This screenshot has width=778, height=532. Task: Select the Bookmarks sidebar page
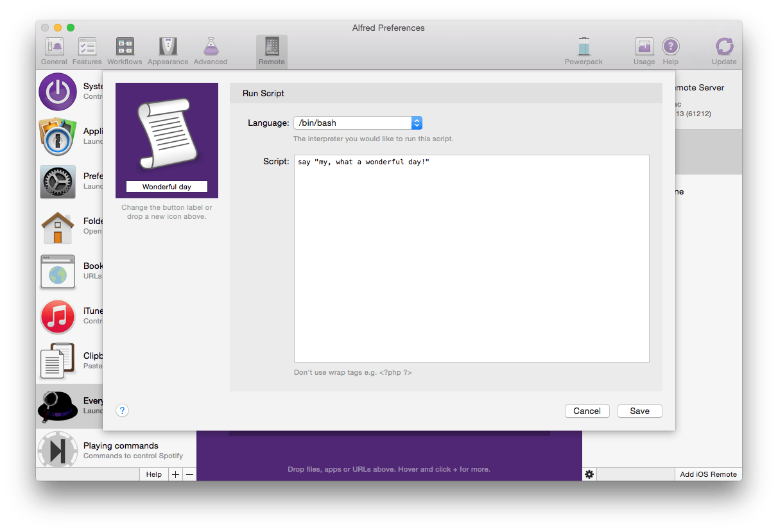click(x=58, y=271)
